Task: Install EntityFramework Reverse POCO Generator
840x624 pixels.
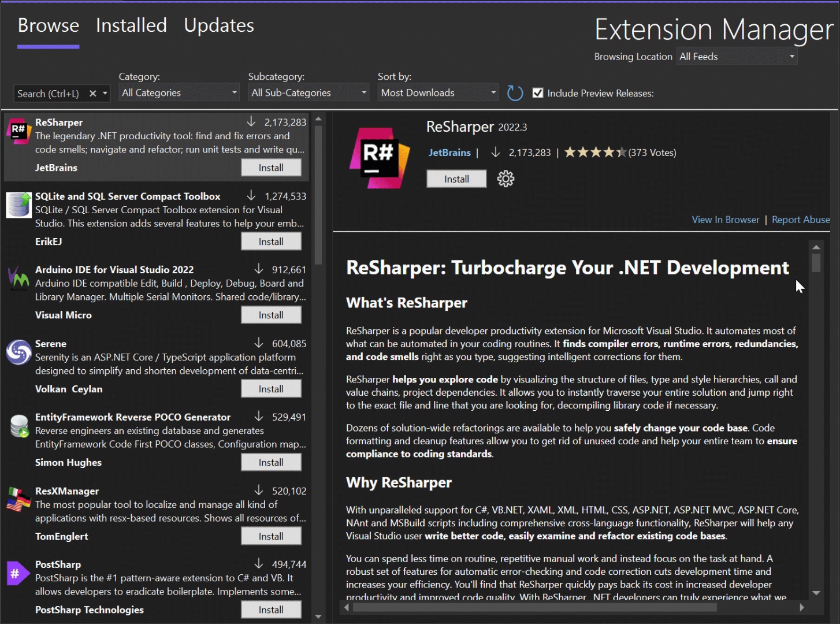Action: click(271, 462)
